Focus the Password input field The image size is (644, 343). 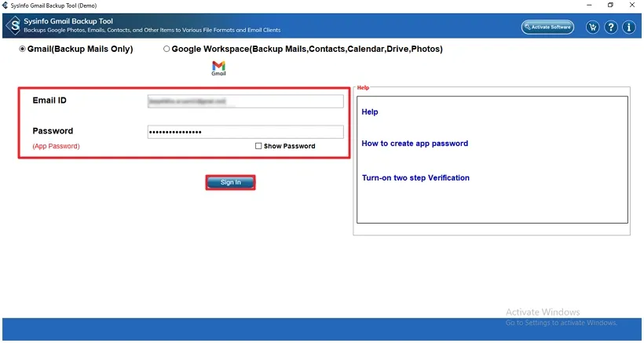click(245, 132)
